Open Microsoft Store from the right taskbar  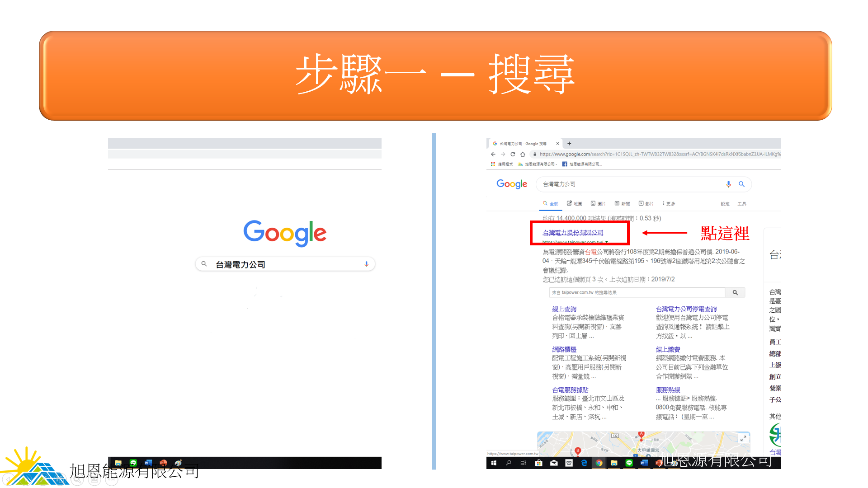[x=539, y=463]
